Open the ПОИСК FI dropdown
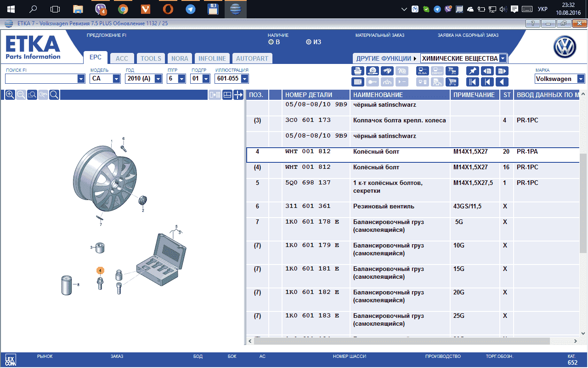The height and width of the screenshot is (368, 588). click(x=81, y=79)
